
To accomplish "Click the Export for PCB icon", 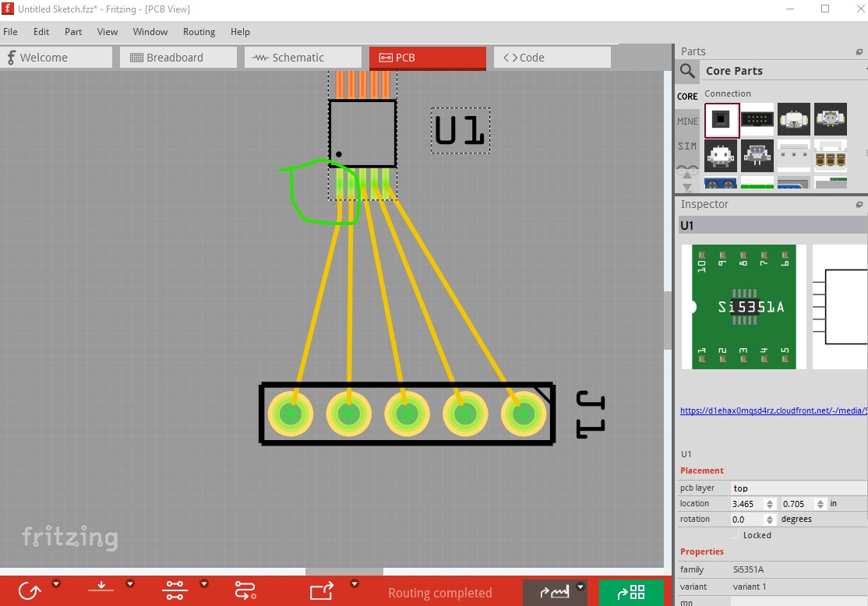I will click(322, 591).
